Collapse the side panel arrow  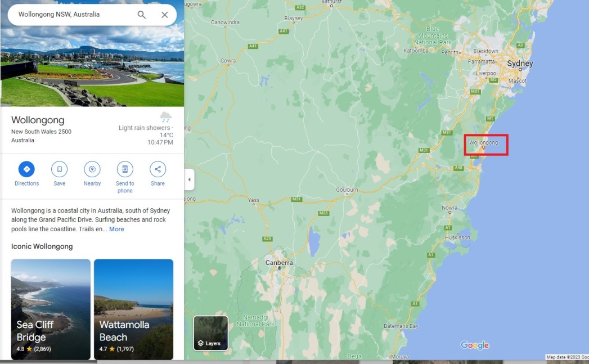point(190,179)
